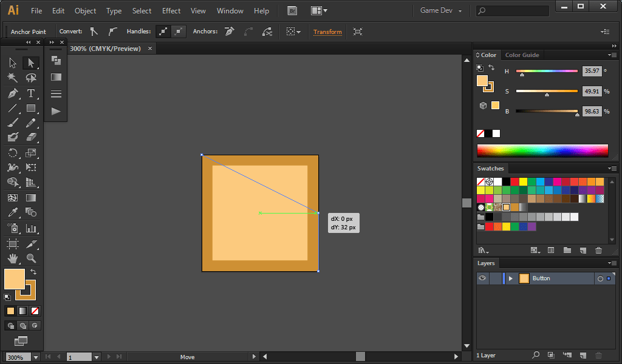Open the Game Dev workspace dropdown
The image size is (622, 364).
[440, 10]
